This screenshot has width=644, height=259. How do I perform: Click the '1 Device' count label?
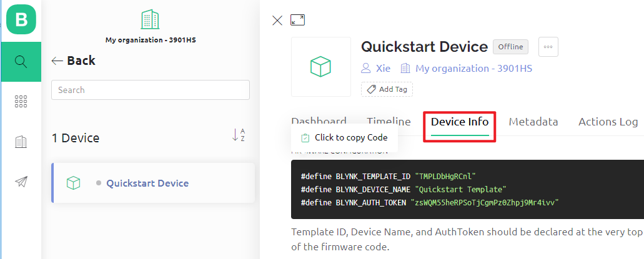[76, 138]
